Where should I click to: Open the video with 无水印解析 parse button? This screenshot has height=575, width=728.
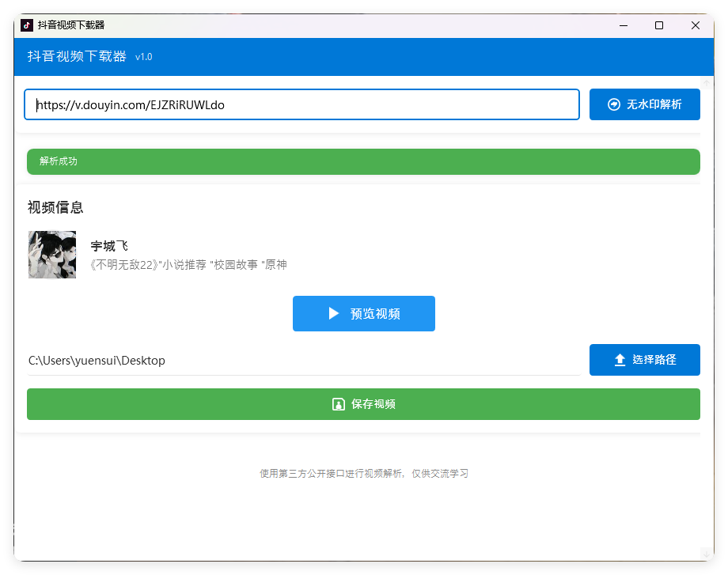click(645, 104)
